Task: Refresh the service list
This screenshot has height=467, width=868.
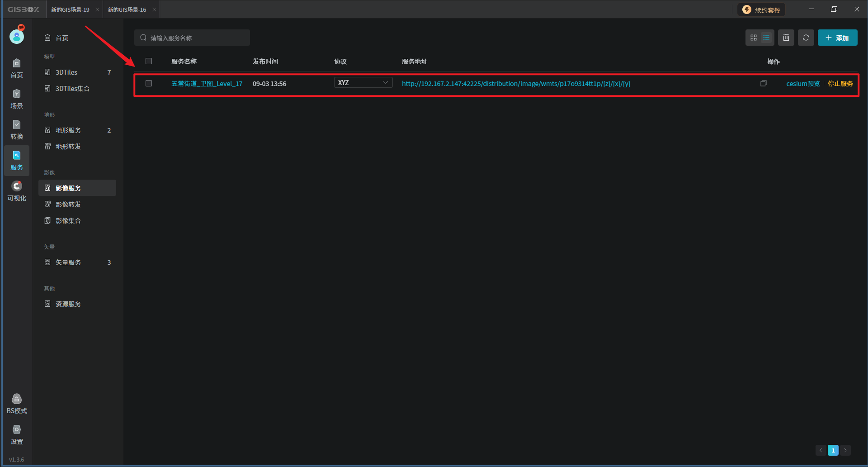Action: (806, 38)
